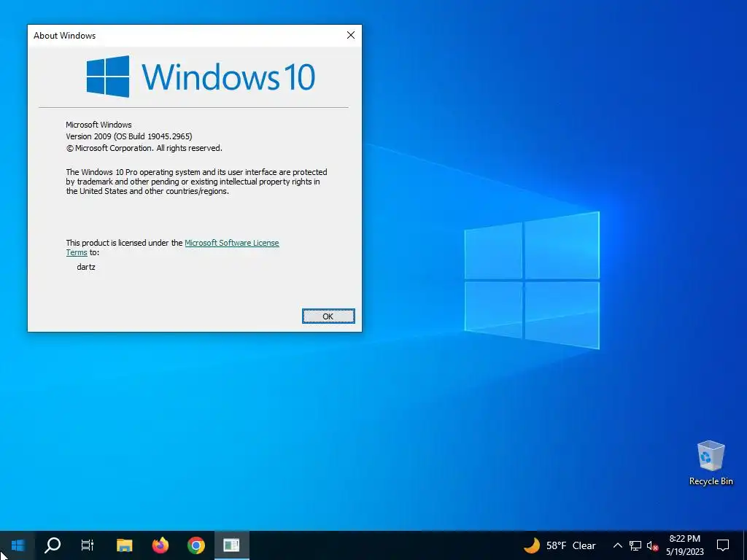The height and width of the screenshot is (560, 747).
Task: Launch File Explorer from the taskbar
Action: coord(124,545)
